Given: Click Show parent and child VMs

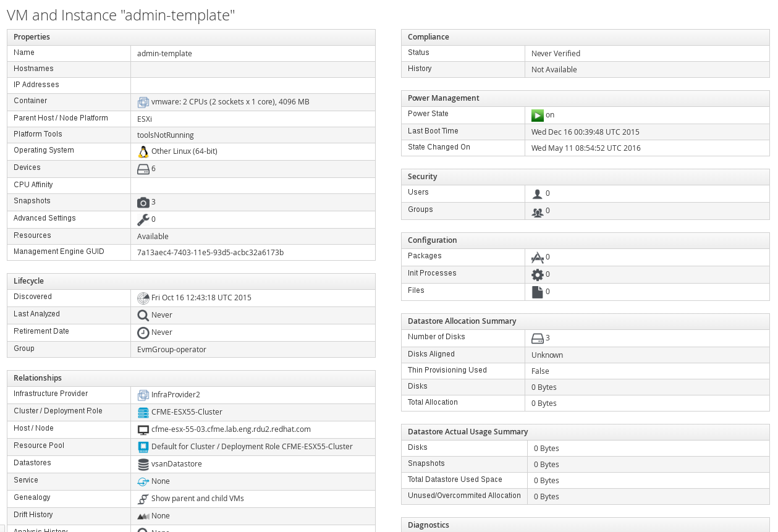Looking at the screenshot, I should (x=198, y=499).
